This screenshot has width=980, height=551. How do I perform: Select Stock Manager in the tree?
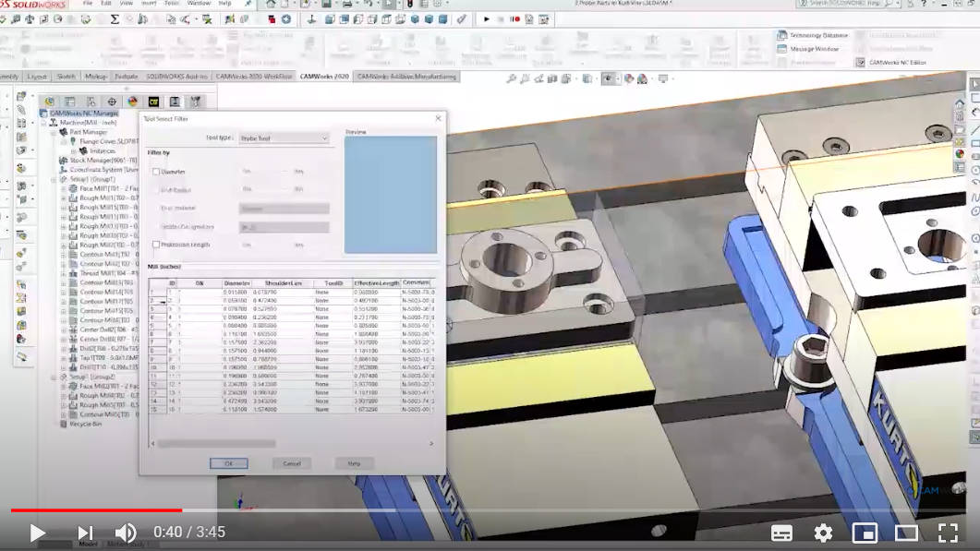pyautogui.click(x=98, y=161)
